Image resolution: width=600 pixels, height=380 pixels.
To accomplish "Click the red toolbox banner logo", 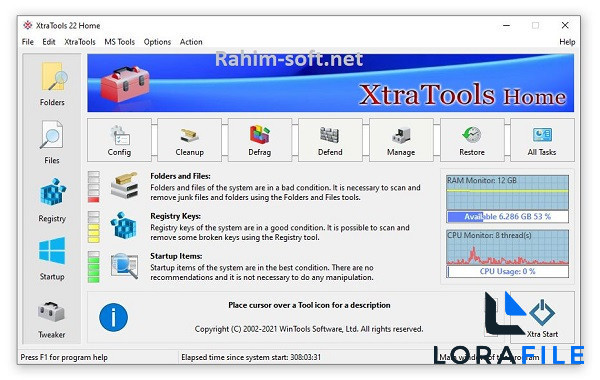I will 125,84.
